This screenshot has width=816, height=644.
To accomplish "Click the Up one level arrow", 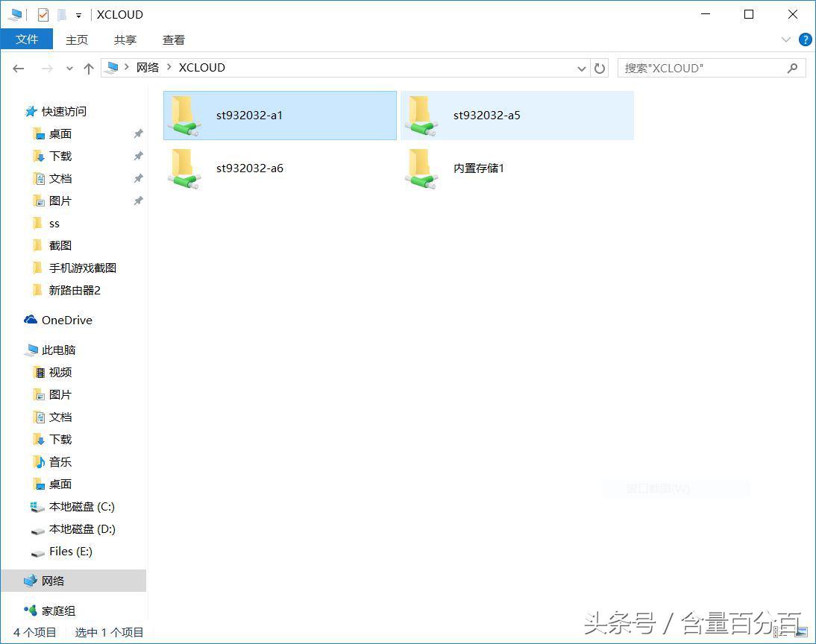I will [88, 68].
